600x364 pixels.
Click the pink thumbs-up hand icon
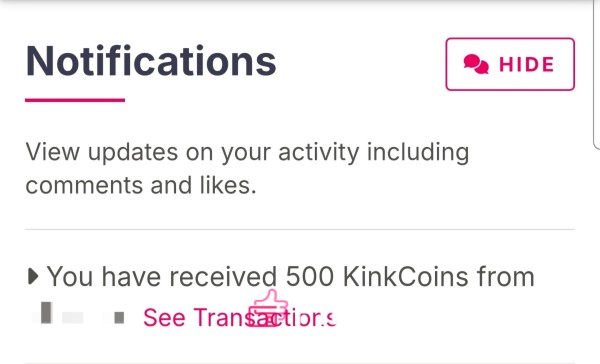(x=268, y=309)
